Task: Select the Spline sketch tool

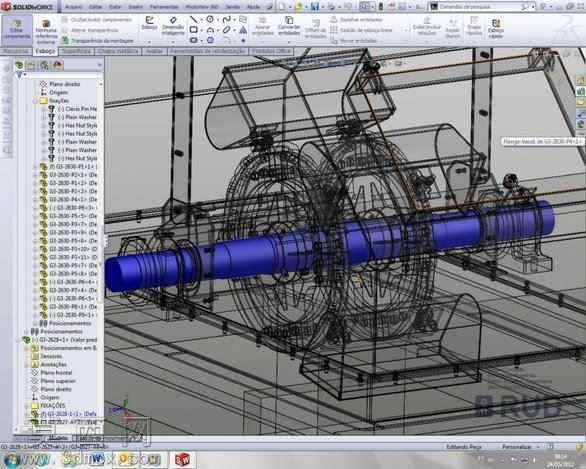Action: pyautogui.click(x=226, y=19)
